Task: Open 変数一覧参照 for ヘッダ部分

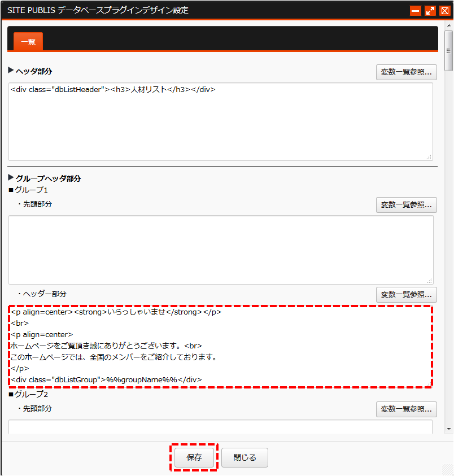Action: tap(407, 72)
